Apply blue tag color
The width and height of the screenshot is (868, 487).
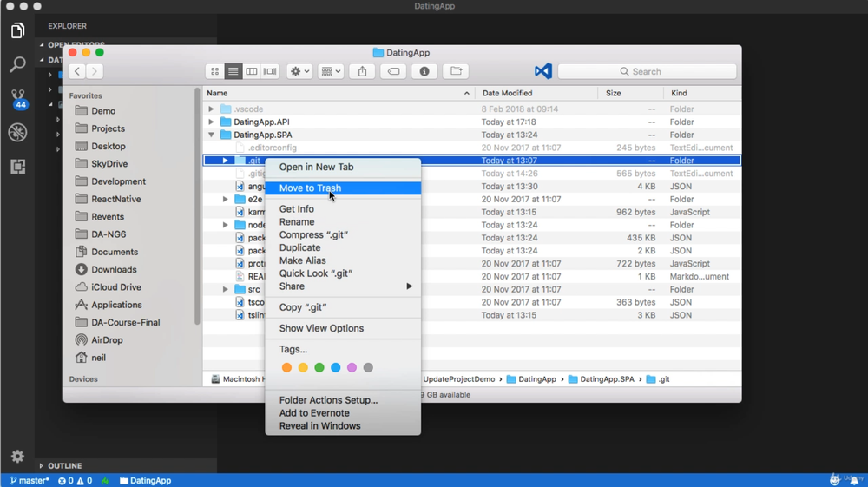tap(335, 367)
